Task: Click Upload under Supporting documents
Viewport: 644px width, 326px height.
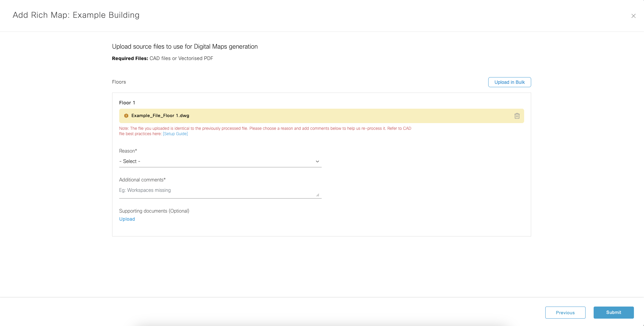Action: pyautogui.click(x=127, y=219)
